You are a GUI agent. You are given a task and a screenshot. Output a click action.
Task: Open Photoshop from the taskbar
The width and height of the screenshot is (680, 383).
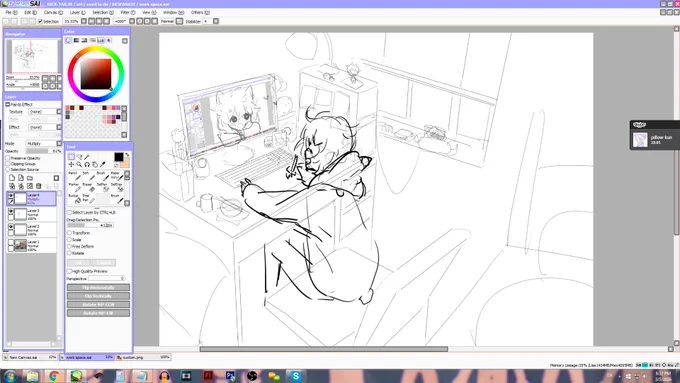pos(230,376)
